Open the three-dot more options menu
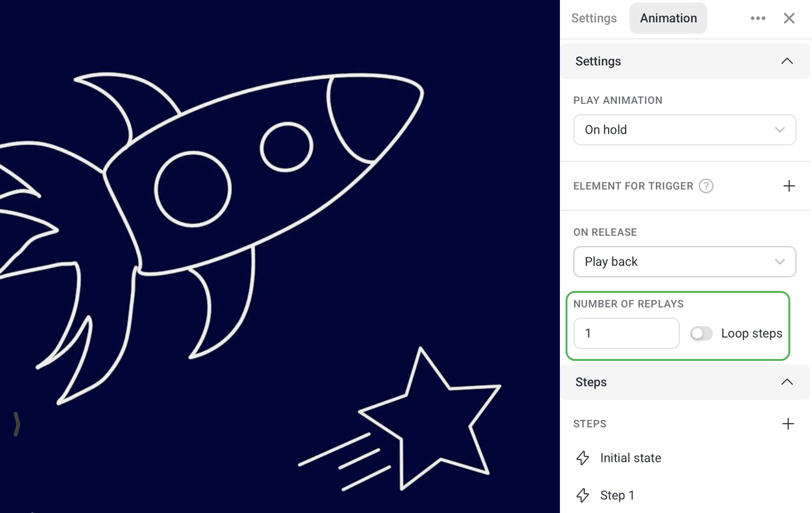Screen dimensions: 812x513 click(758, 18)
